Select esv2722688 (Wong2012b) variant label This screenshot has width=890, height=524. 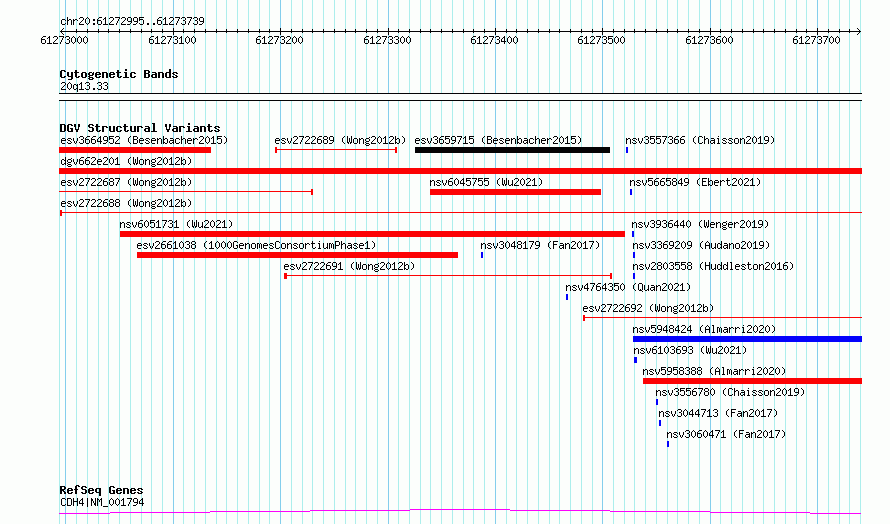click(x=126, y=203)
